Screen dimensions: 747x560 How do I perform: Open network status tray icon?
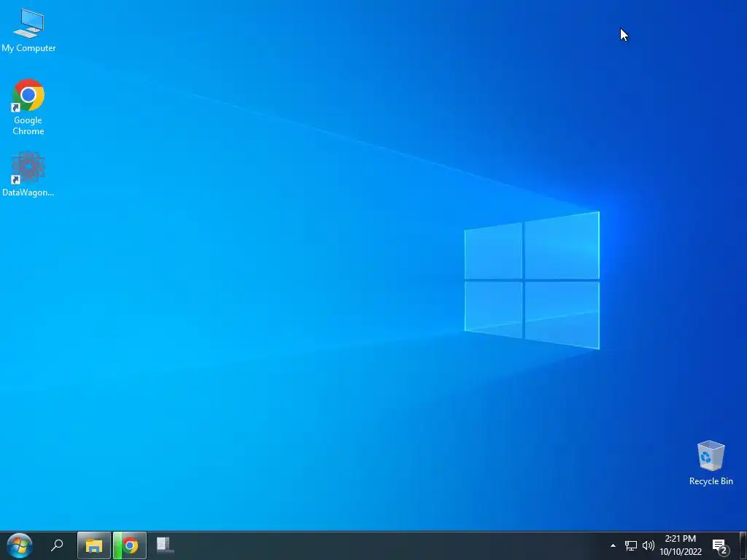[631, 545]
